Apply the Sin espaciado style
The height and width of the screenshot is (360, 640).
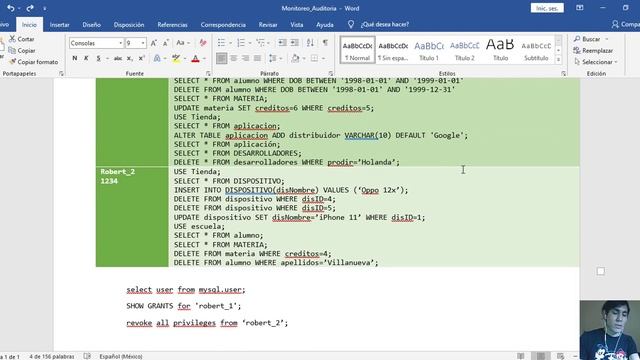coord(393,50)
